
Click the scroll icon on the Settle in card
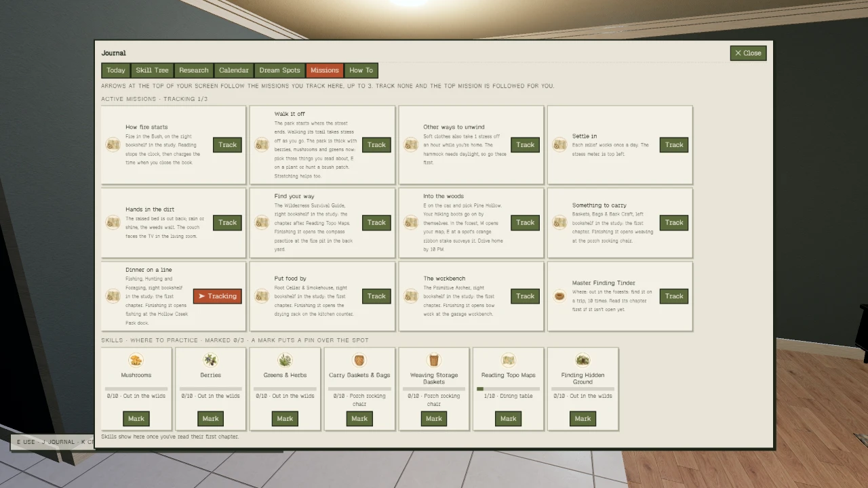pyautogui.click(x=559, y=144)
